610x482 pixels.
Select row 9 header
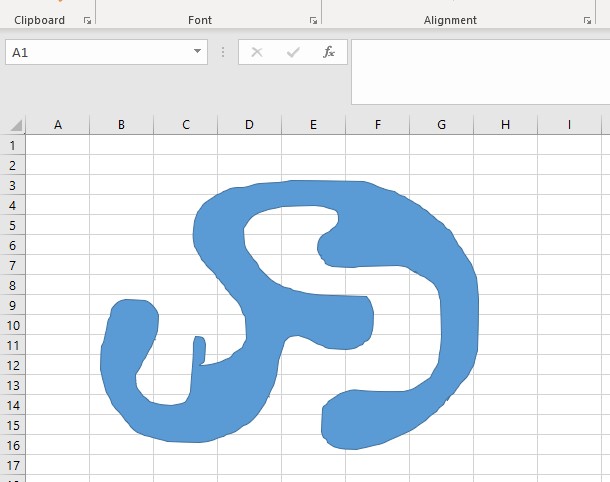pyautogui.click(x=12, y=305)
